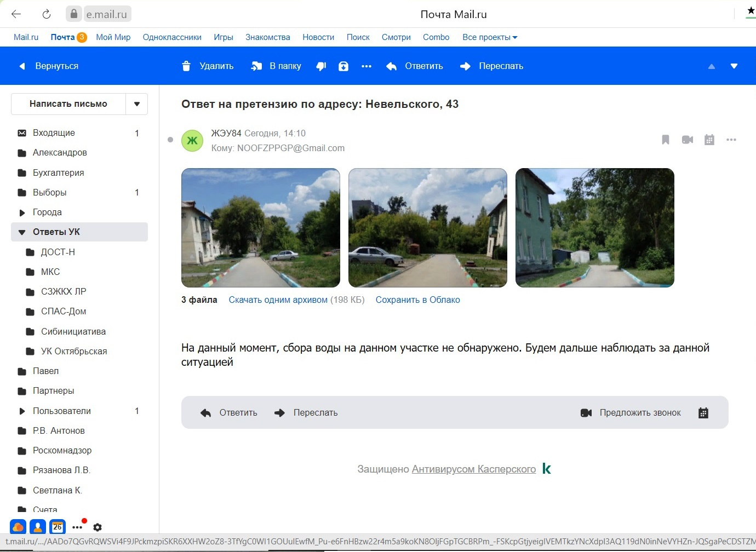Open message options ellipsis in header
Screen dimensions: 756x552
click(731, 140)
